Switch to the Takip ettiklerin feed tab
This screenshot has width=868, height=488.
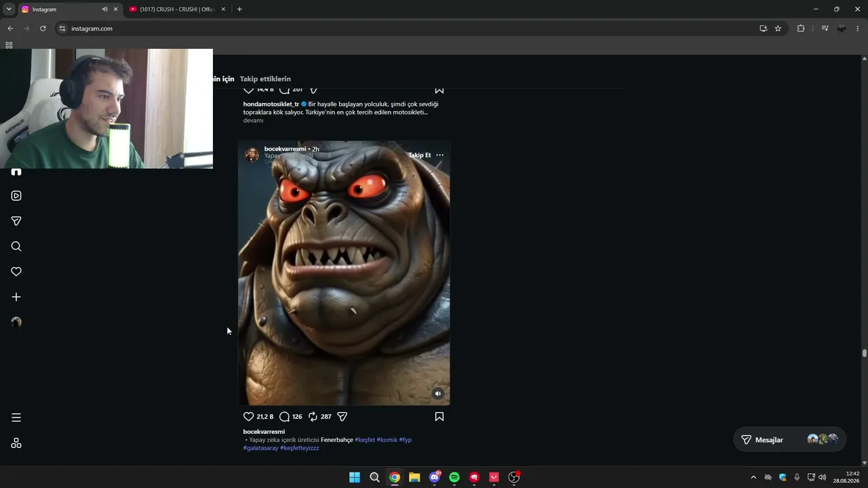click(265, 79)
